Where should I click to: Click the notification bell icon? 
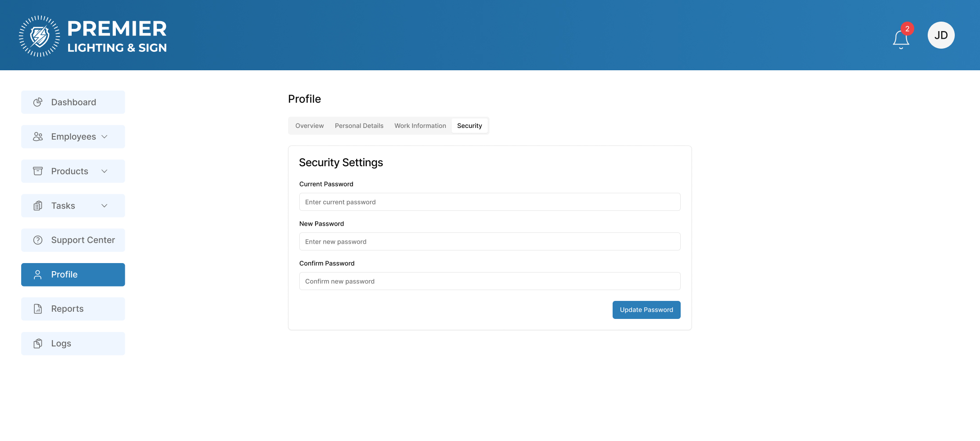pyautogui.click(x=901, y=39)
